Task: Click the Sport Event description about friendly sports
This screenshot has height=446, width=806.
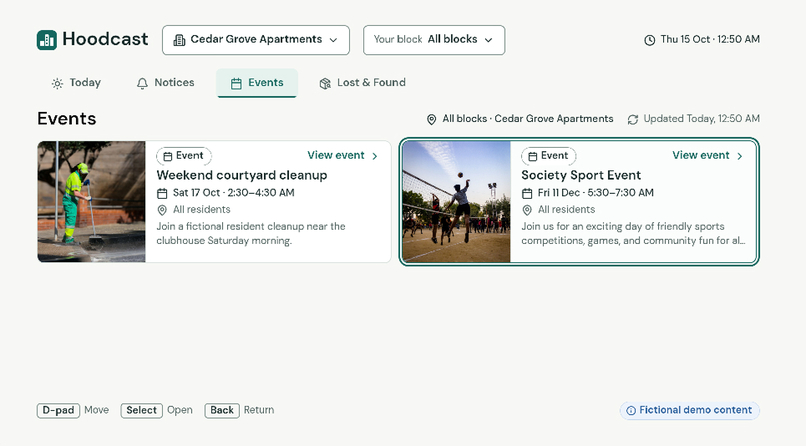Action: (633, 233)
